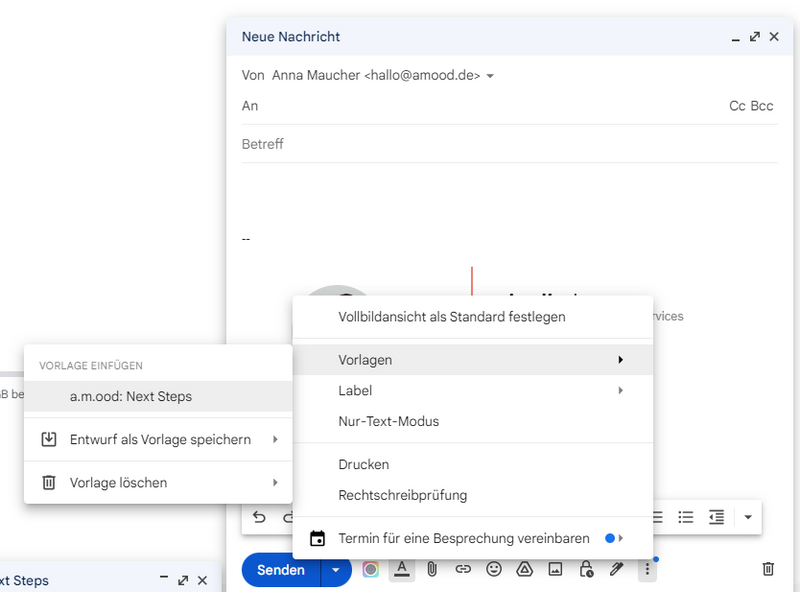Expand the sender address dropdown next to Anna Maucher

(491, 75)
